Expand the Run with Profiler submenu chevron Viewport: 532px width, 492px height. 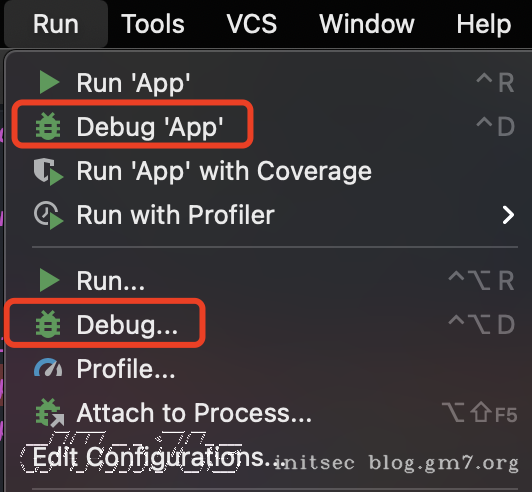[508, 215]
